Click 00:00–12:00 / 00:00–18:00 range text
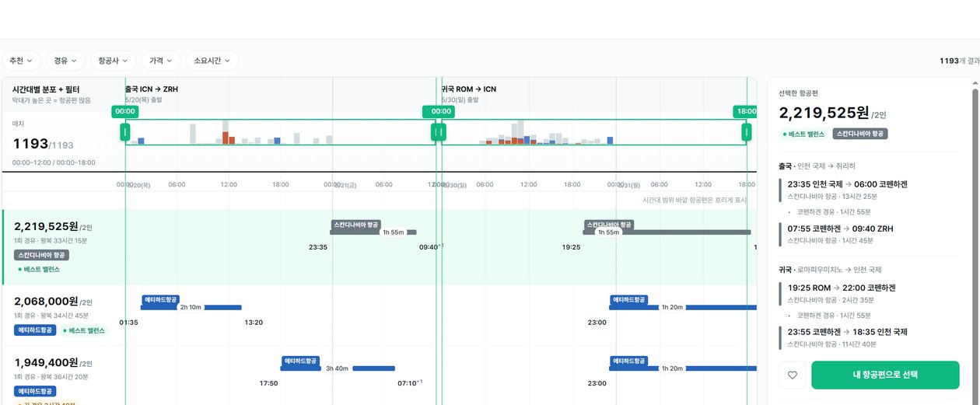Viewport: 980px width, 405px height. [54, 162]
